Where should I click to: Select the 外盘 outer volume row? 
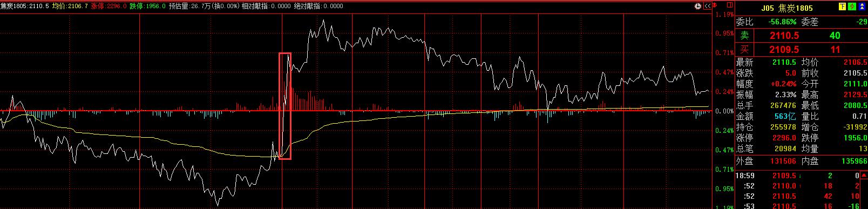[x=769, y=161]
